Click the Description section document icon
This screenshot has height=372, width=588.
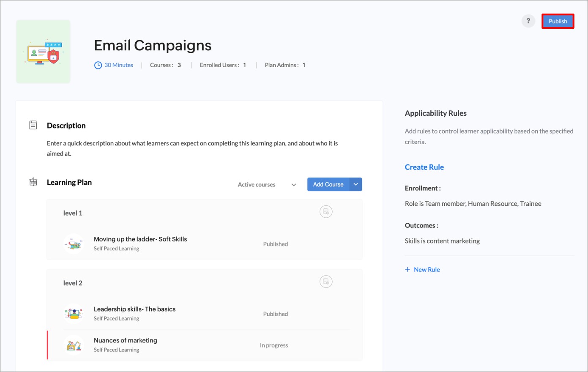(x=33, y=125)
